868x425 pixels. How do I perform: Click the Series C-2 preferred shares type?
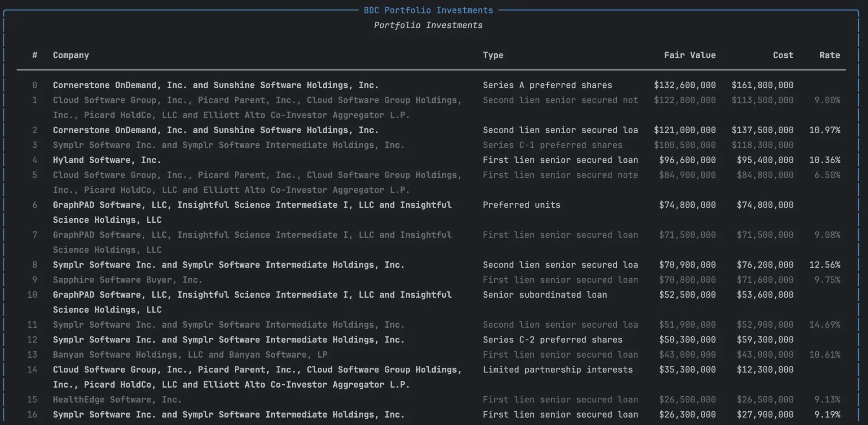coord(552,340)
